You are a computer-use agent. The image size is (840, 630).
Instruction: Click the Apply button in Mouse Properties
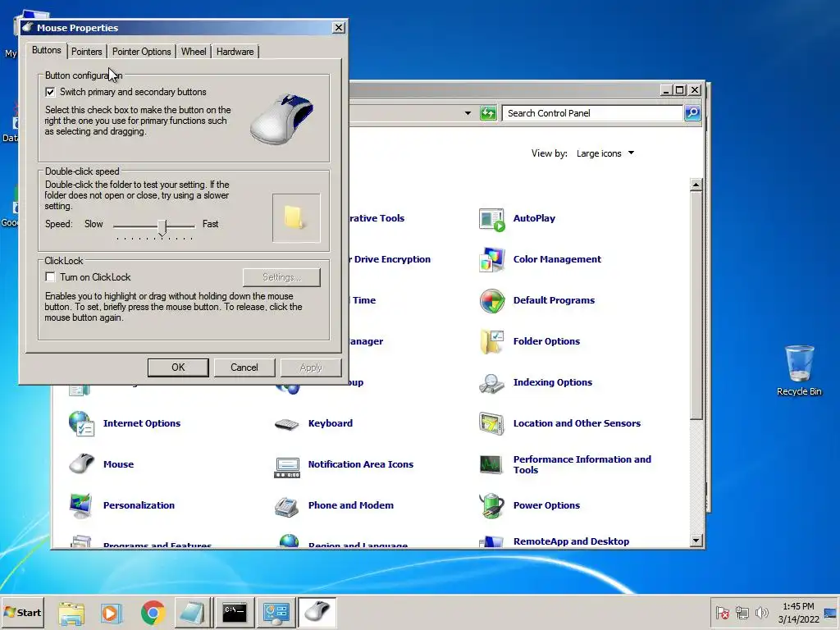tap(311, 367)
